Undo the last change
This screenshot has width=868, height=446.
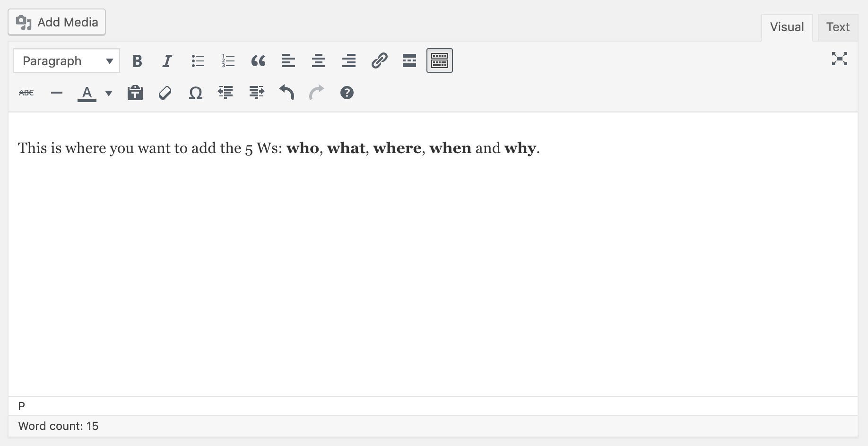(286, 93)
